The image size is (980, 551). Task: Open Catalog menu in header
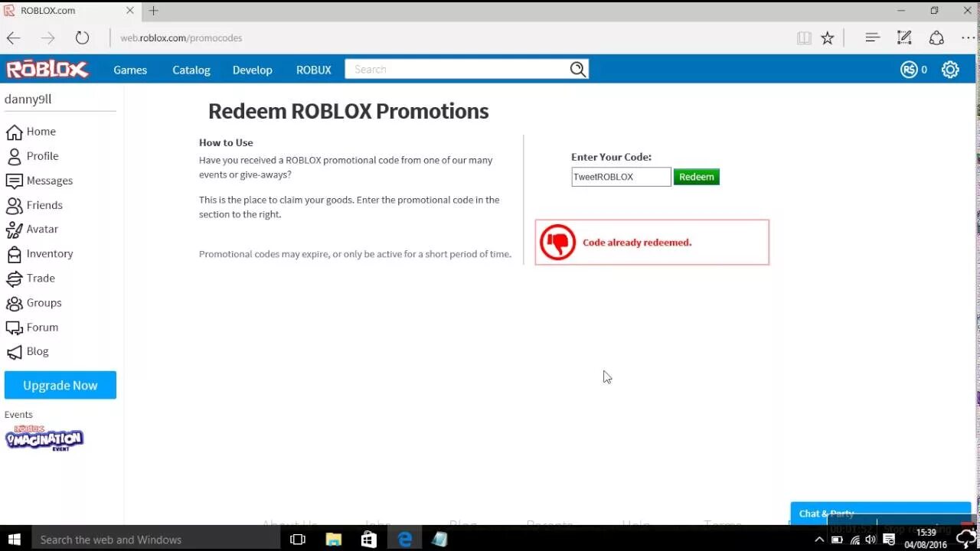pyautogui.click(x=191, y=70)
